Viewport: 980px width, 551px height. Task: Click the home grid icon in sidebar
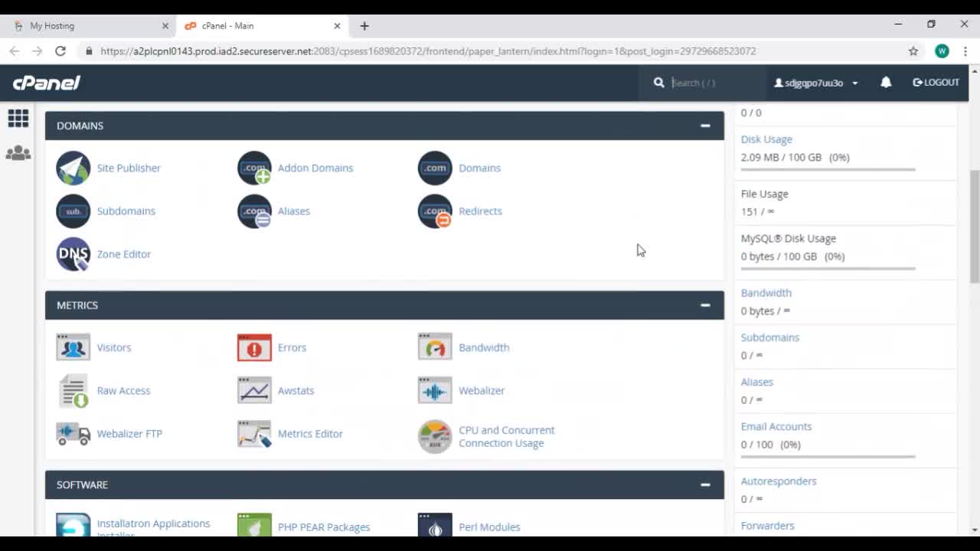coord(18,118)
